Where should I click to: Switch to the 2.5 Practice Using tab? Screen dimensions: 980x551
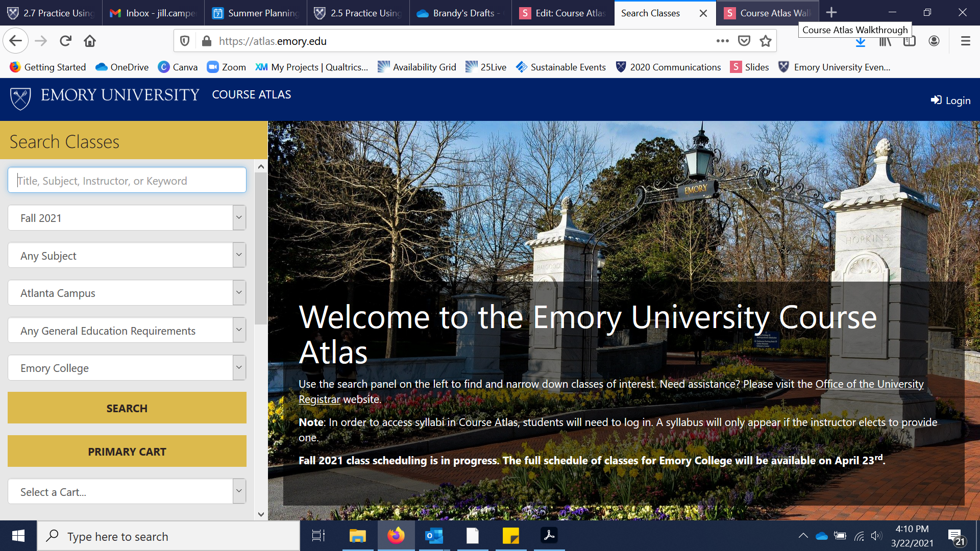click(x=358, y=13)
